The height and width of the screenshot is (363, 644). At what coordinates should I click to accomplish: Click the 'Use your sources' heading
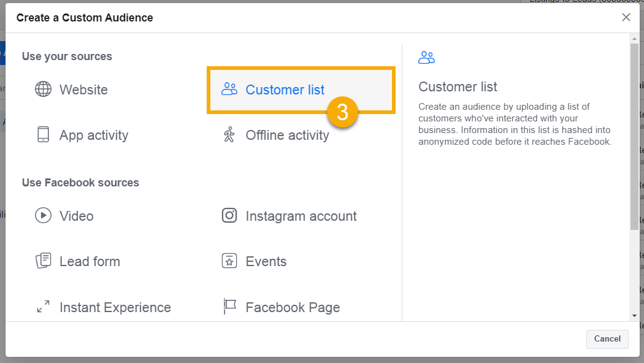pos(67,56)
